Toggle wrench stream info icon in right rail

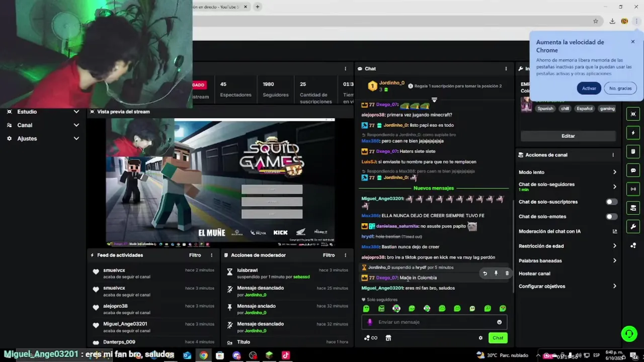pyautogui.click(x=633, y=226)
